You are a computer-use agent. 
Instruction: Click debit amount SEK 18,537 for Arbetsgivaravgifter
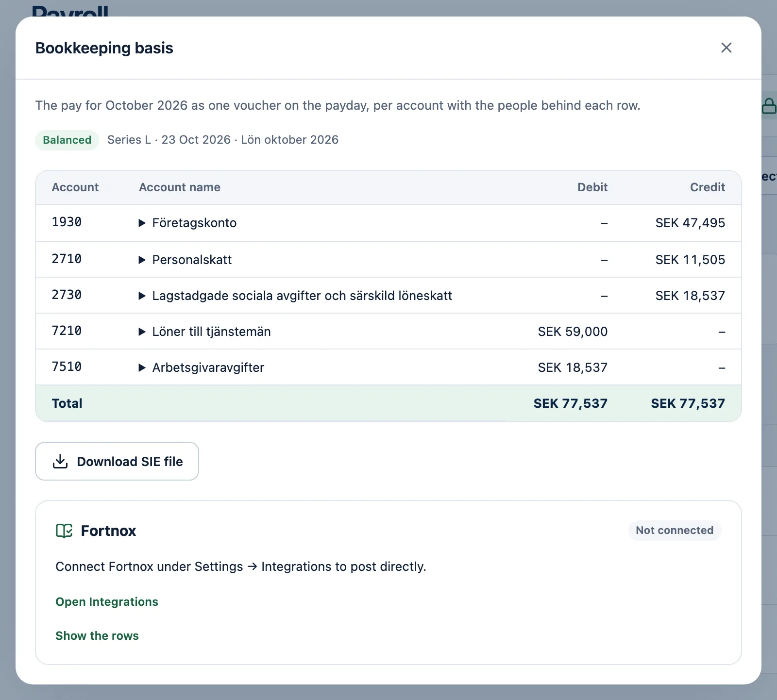(573, 367)
